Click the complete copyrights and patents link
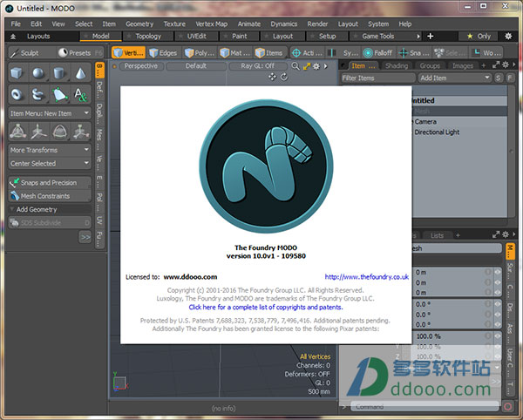523x420 pixels. (266, 307)
